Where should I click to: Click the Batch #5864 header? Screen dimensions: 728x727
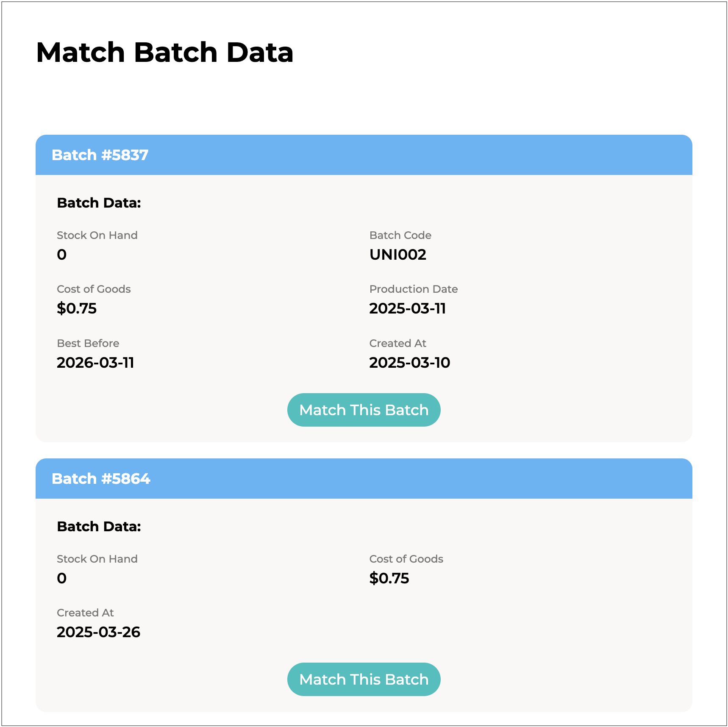coord(101,479)
